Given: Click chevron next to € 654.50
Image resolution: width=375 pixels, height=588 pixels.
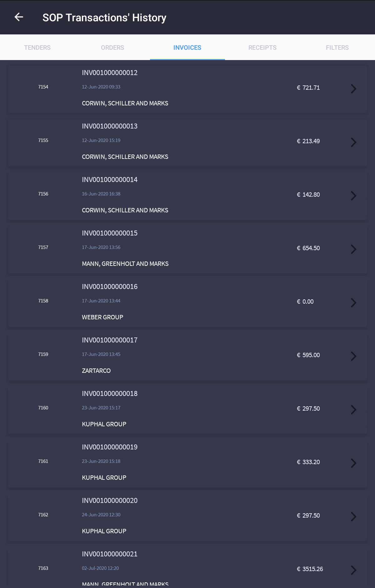Looking at the screenshot, I should pyautogui.click(x=353, y=249).
